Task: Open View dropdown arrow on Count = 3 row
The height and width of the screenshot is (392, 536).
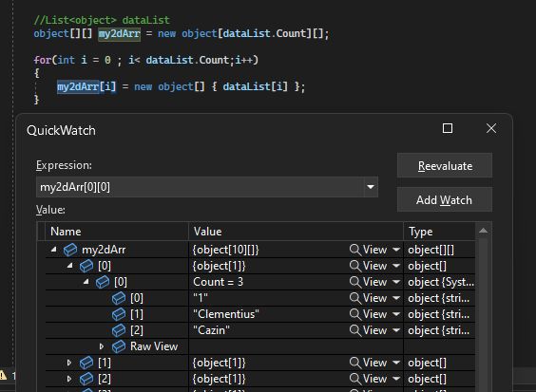Action: [396, 282]
